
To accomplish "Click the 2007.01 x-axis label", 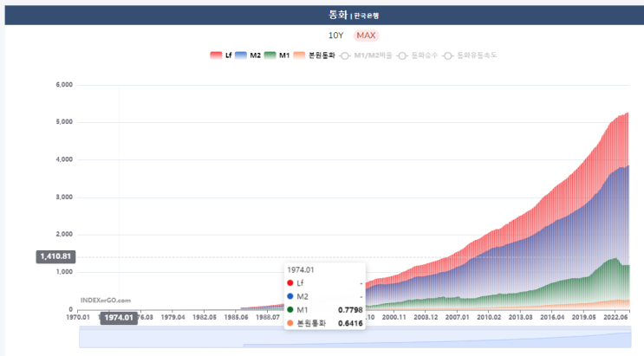I will (457, 317).
